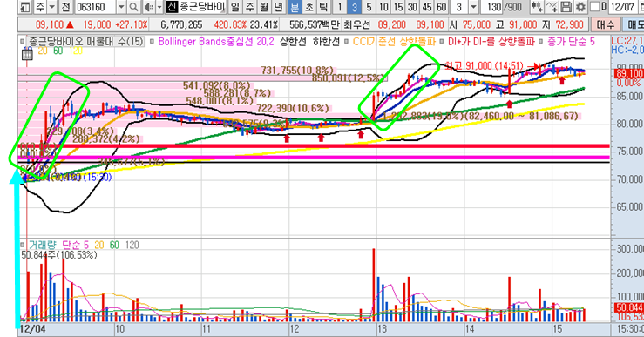Click the 매수 buy button
The image size is (644, 337).
tap(606, 24)
